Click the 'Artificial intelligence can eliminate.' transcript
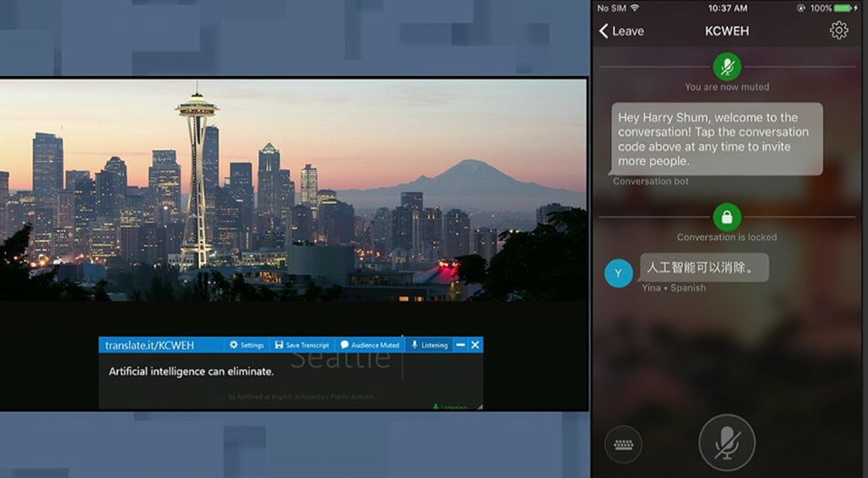 click(x=191, y=371)
